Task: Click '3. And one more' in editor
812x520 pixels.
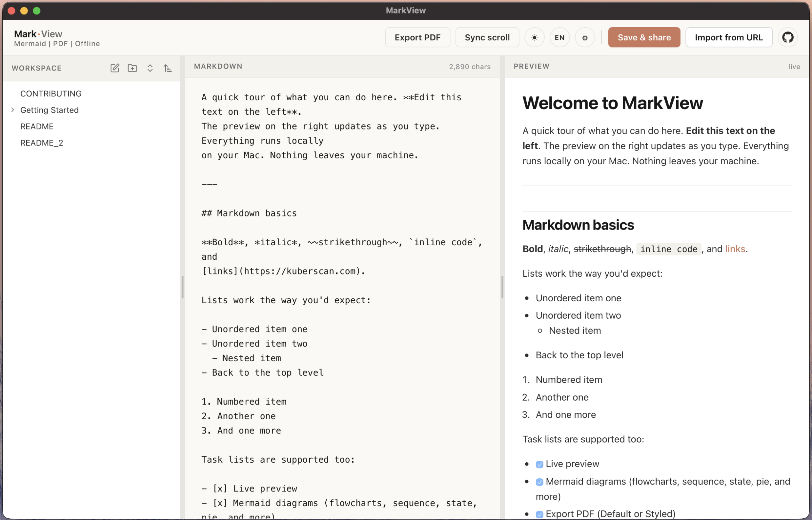Action: (x=241, y=430)
